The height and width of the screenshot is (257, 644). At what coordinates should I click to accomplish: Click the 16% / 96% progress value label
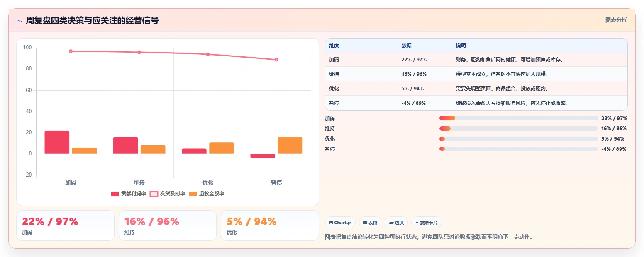pos(614,128)
